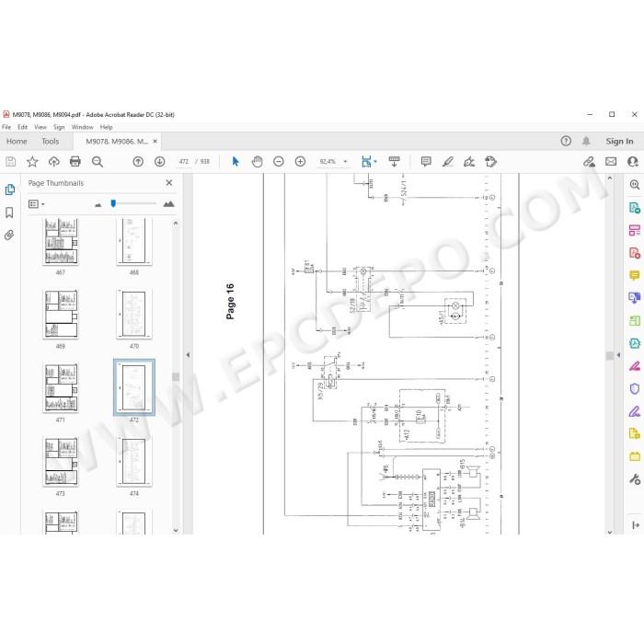This screenshot has width=644, height=644.
Task: Share a link to file
Action: point(589,162)
